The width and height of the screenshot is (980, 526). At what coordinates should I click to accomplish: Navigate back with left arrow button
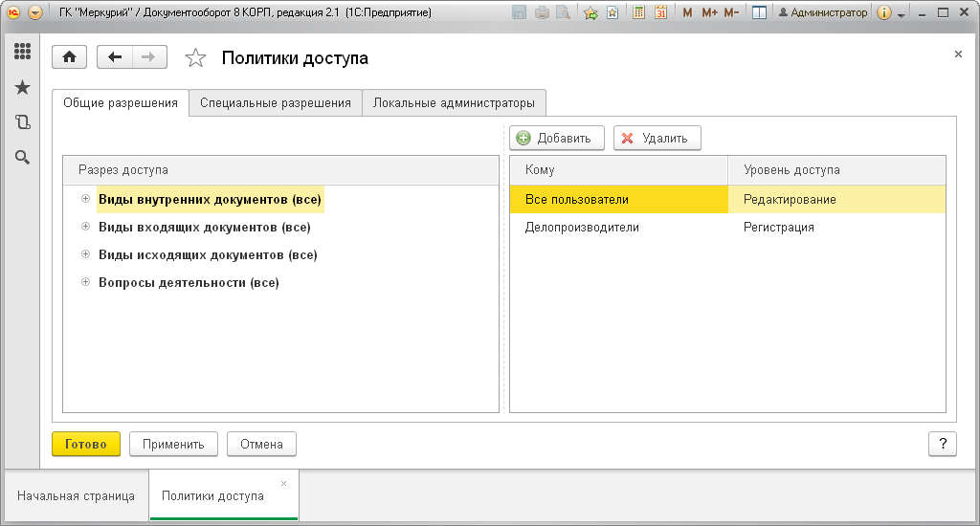coord(115,57)
